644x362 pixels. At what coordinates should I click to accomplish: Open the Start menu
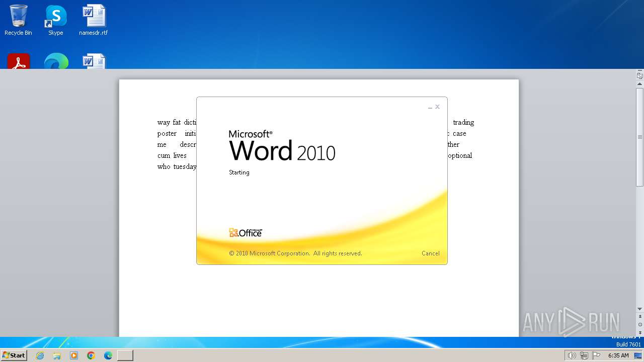pyautogui.click(x=14, y=355)
